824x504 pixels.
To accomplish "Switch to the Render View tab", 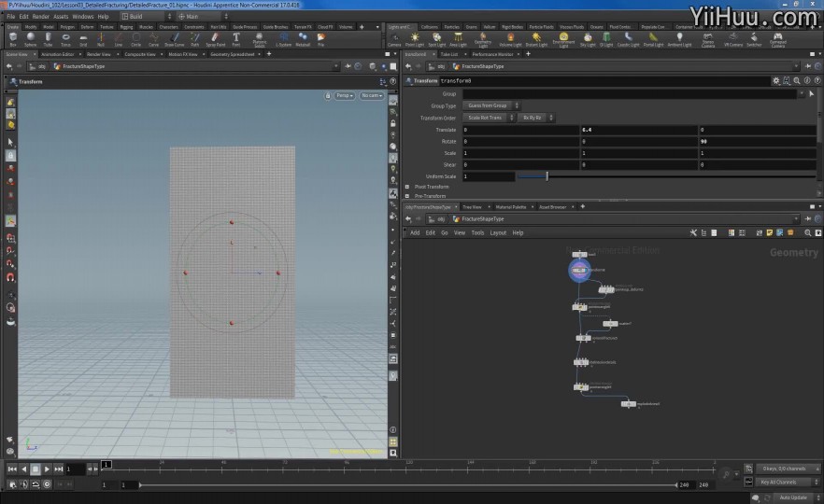I will tap(99, 54).
